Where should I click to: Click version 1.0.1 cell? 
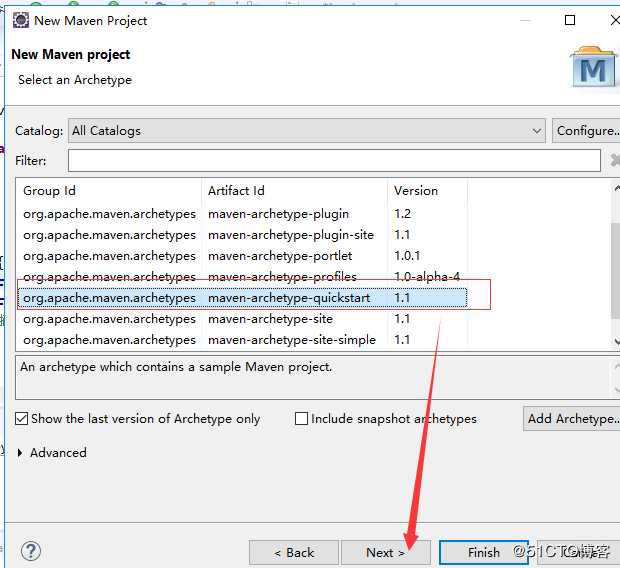coord(407,256)
